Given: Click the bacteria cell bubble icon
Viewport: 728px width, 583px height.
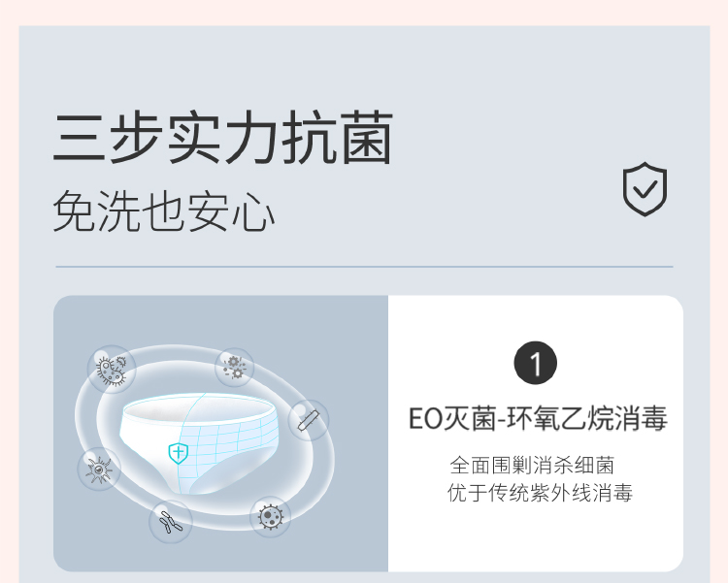Looking at the screenshot, I should pos(112,370).
